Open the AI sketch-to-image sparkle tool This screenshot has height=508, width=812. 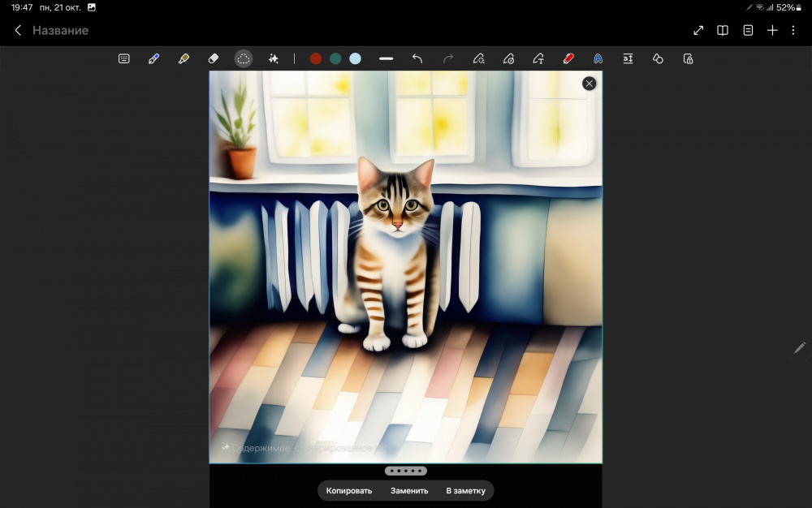pyautogui.click(x=274, y=58)
